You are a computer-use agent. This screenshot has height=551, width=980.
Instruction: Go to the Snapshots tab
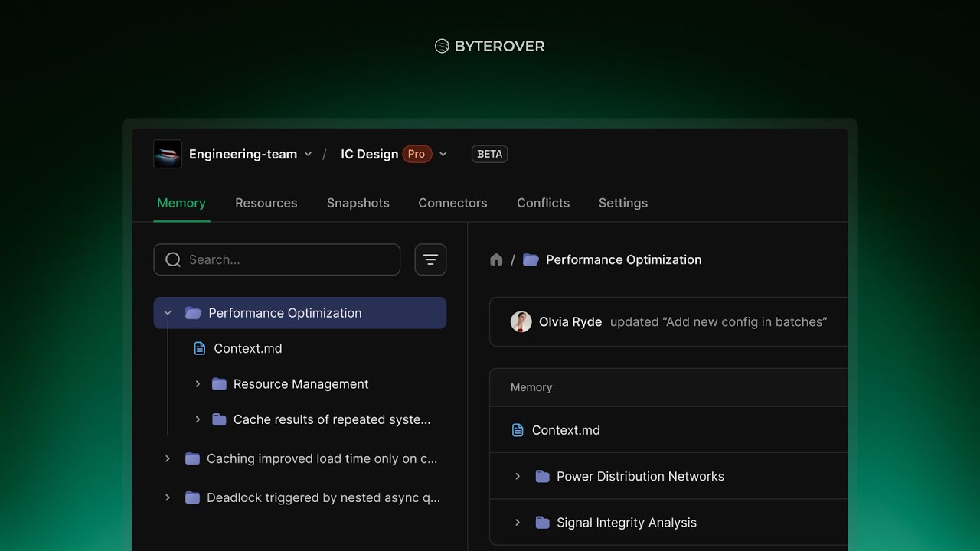[358, 203]
